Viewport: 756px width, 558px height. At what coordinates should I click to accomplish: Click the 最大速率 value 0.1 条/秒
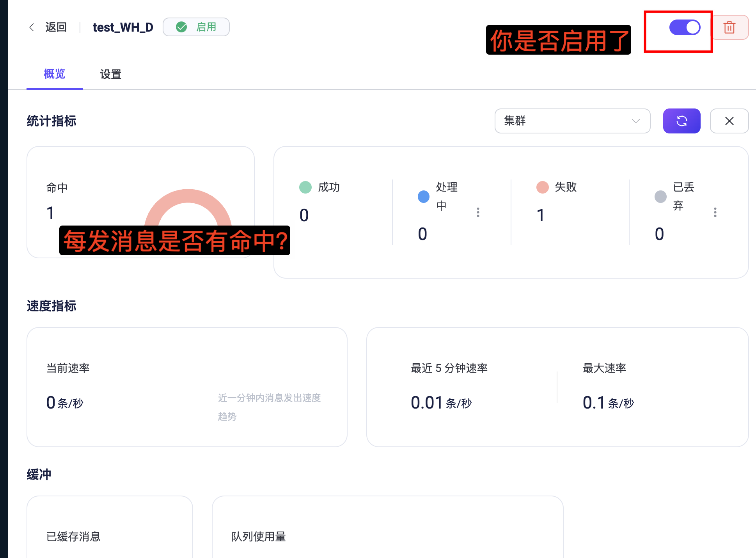pyautogui.click(x=608, y=403)
